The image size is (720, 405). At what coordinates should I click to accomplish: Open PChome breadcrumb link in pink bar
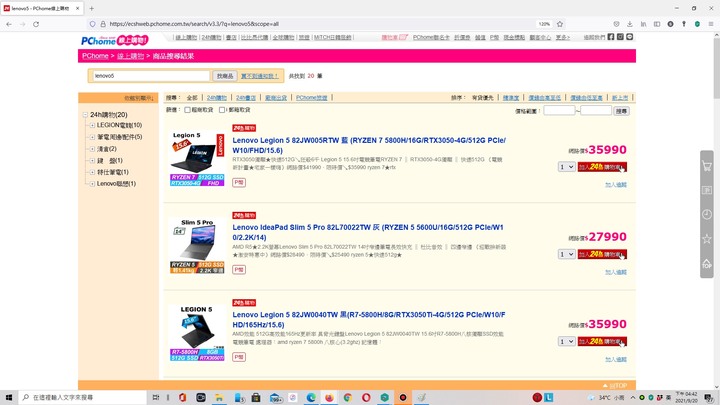click(95, 56)
